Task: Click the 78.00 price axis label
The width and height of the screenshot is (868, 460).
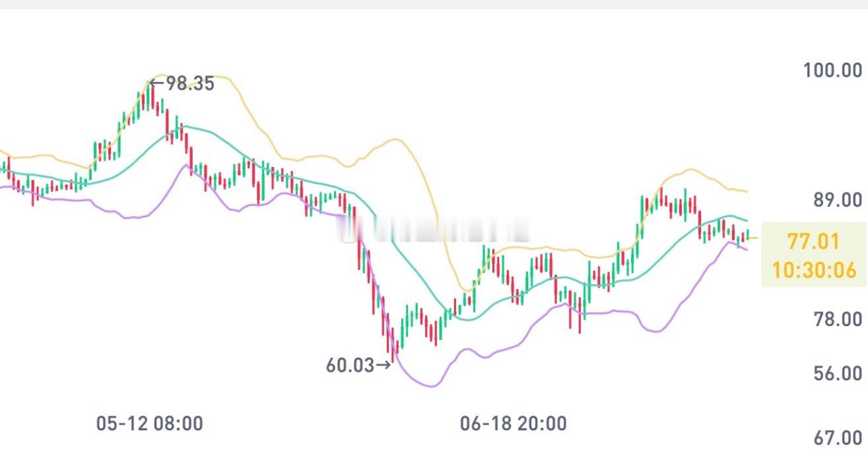Action: [838, 319]
